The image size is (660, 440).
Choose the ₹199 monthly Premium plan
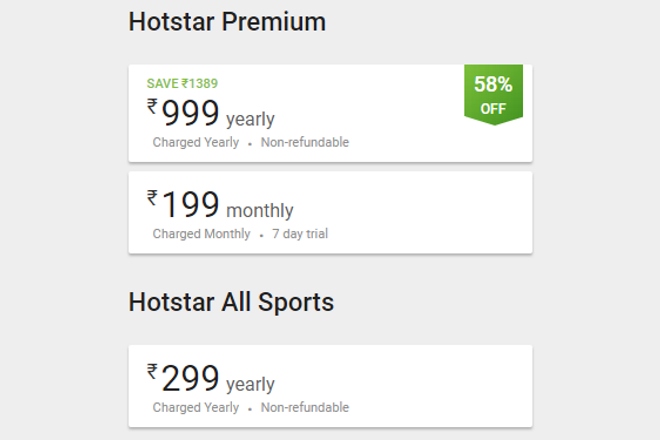pos(330,212)
